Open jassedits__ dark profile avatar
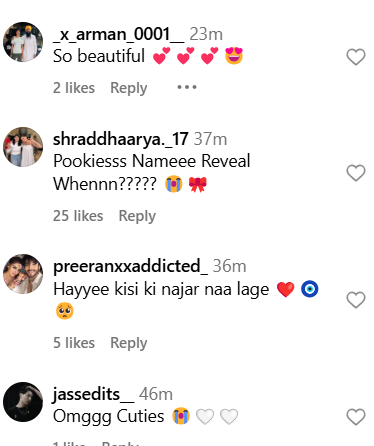The width and height of the screenshot is (374, 446). click(x=23, y=402)
